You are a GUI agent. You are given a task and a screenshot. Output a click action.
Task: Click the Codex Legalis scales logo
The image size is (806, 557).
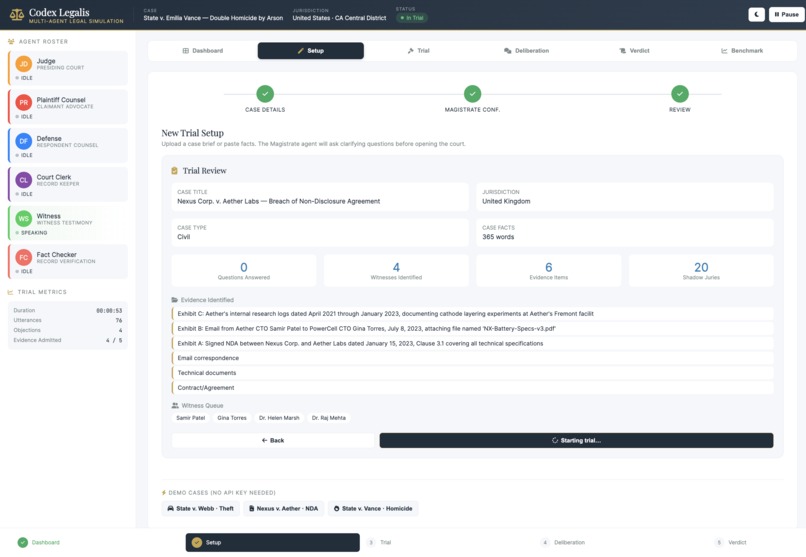[16, 14]
